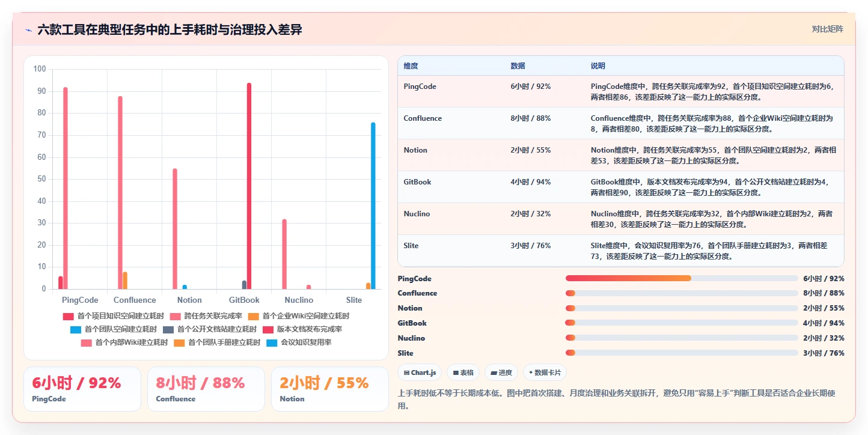Click the GitBook progress bar
Screen dimensions: 868x435
click(x=682, y=323)
